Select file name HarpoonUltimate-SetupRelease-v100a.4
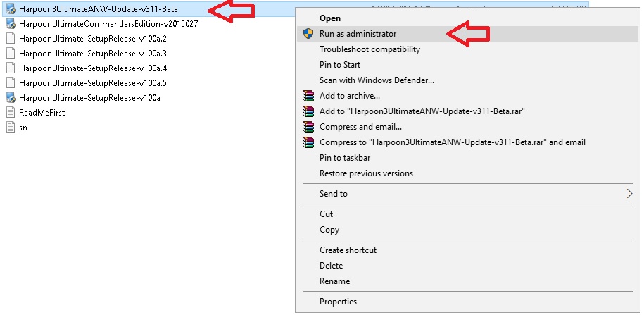The height and width of the screenshot is (320, 644). click(x=92, y=68)
